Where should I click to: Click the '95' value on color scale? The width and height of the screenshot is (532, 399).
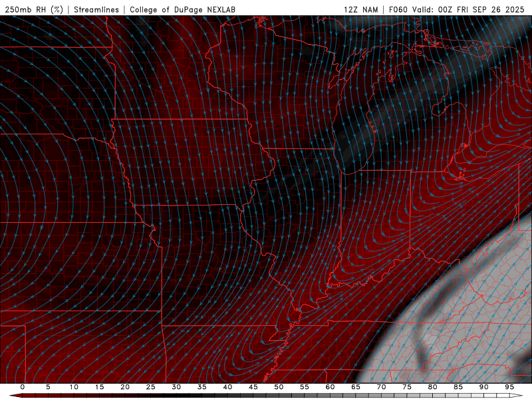[x=509, y=387]
